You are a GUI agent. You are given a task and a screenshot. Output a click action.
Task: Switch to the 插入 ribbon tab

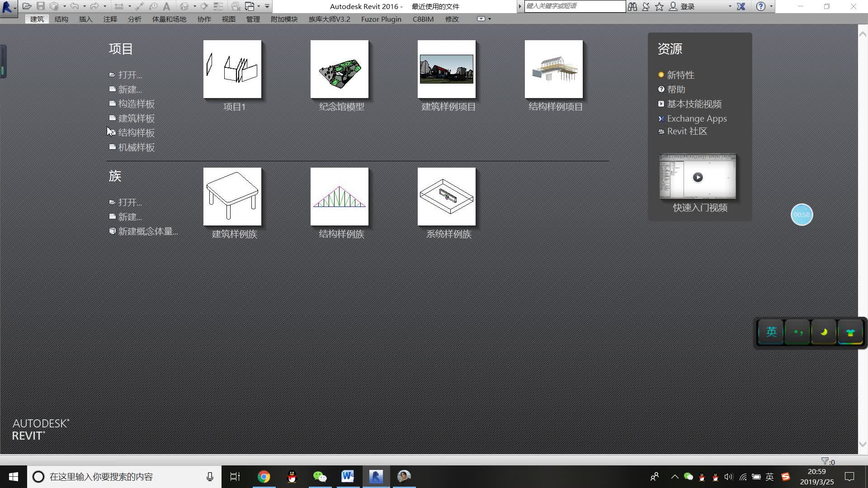click(x=85, y=19)
